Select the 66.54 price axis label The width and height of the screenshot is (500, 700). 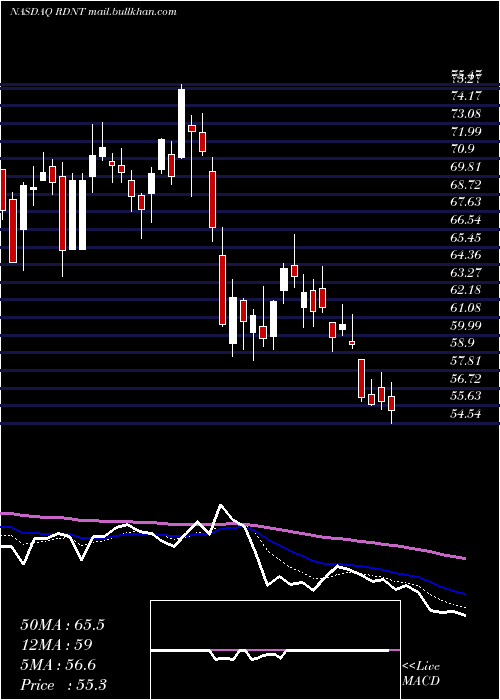tap(466, 219)
